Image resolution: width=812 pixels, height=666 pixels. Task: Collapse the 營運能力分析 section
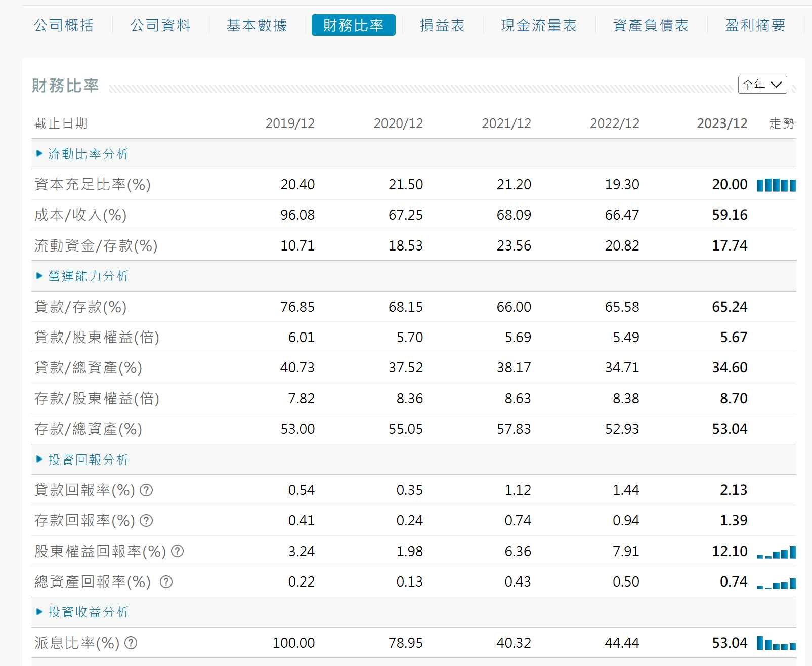[x=82, y=276]
